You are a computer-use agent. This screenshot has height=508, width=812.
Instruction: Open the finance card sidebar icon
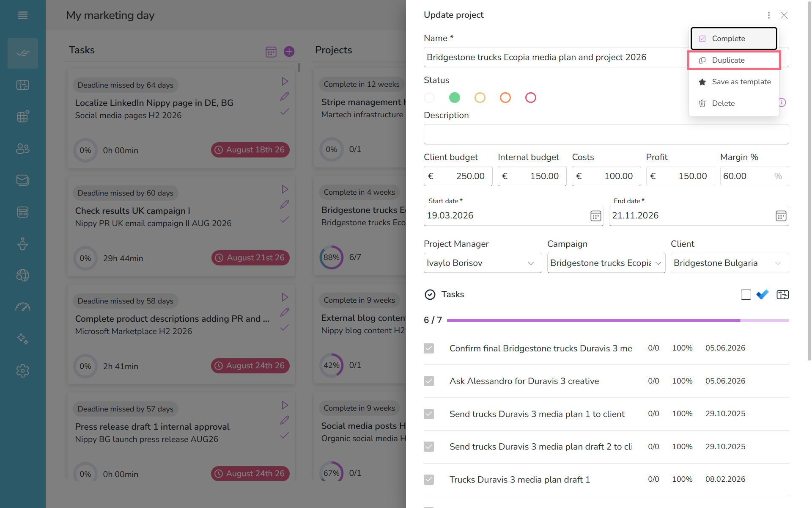coord(23,212)
